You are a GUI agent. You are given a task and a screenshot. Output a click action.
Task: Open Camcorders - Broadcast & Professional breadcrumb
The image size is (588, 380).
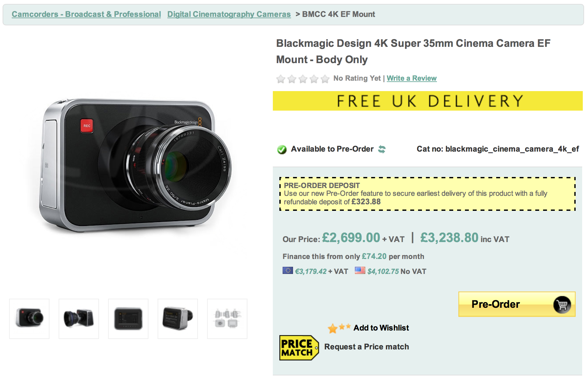[x=86, y=14]
